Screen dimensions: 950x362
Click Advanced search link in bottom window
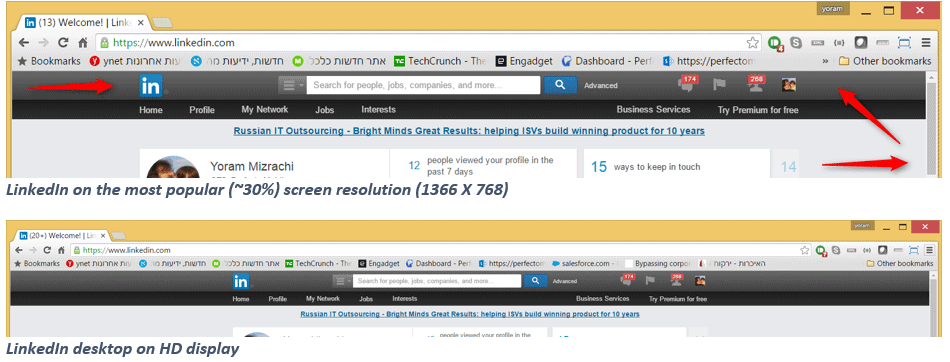[x=565, y=281]
